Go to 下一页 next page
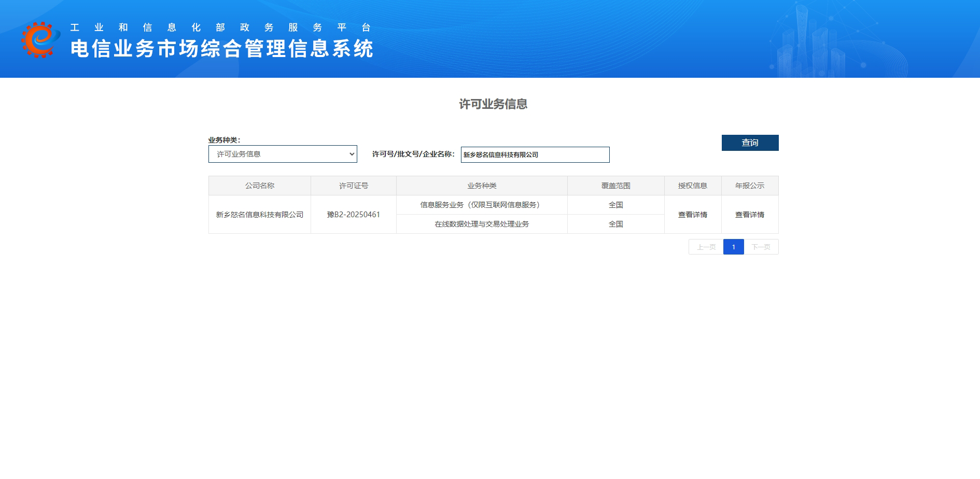The image size is (980, 479). (x=761, y=247)
